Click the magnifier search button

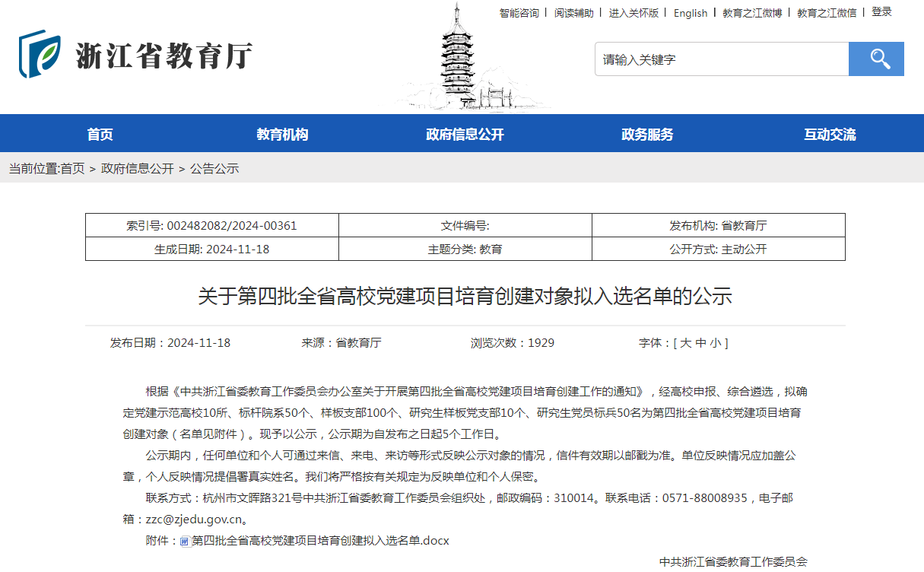[x=876, y=59]
